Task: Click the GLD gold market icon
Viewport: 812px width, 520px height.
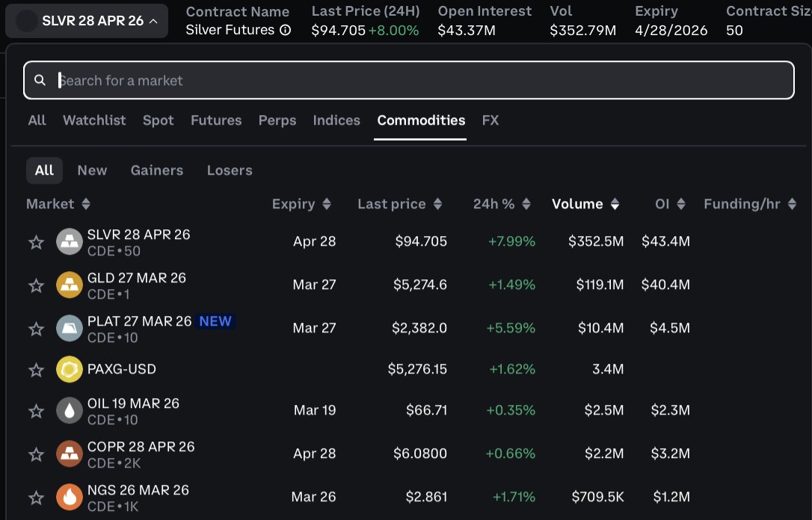Action: 70,284
